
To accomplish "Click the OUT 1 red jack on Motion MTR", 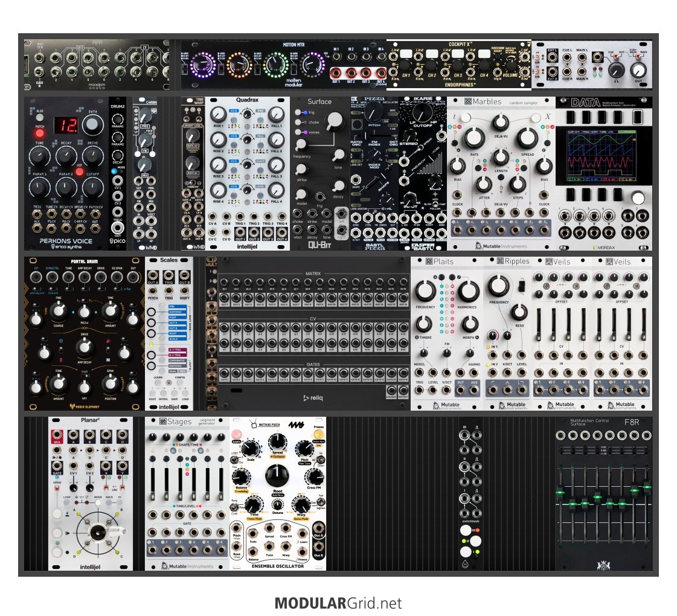I will click(336, 73).
